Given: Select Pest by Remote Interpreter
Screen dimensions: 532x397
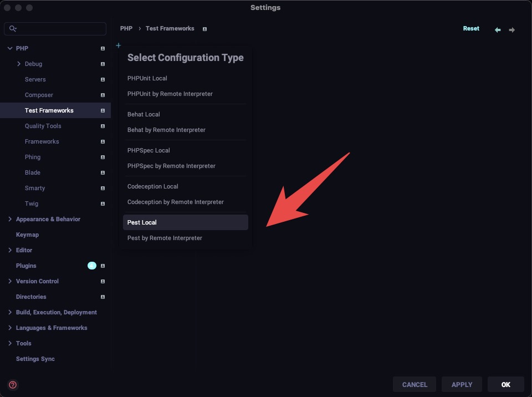Looking at the screenshot, I should 185,238.
